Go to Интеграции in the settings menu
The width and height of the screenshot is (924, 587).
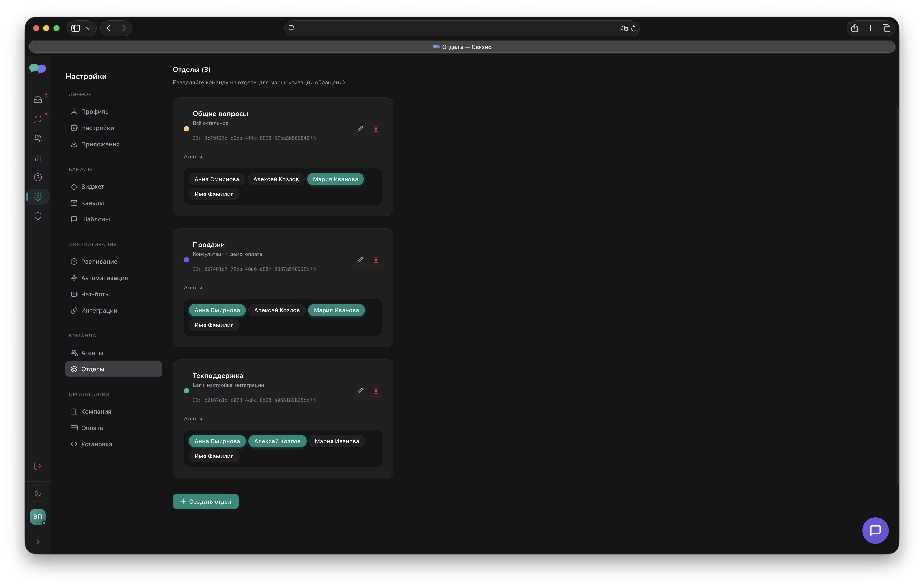click(x=99, y=310)
